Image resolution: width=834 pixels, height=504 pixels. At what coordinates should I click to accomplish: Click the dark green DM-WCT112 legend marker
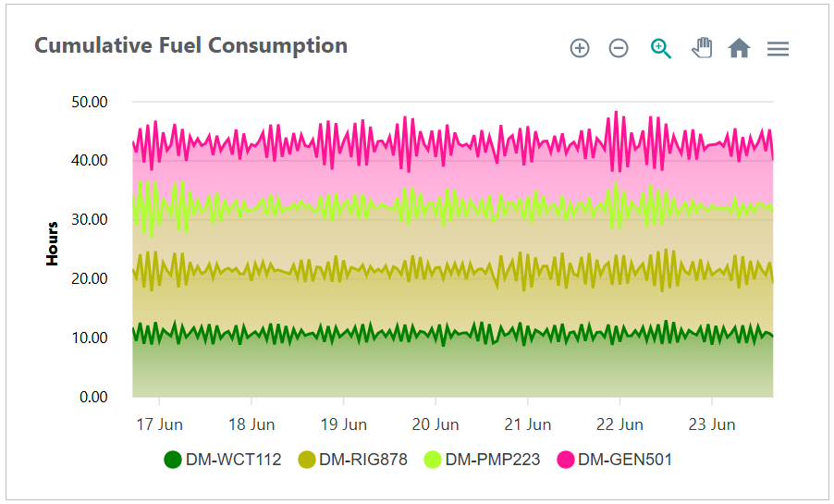point(173,460)
